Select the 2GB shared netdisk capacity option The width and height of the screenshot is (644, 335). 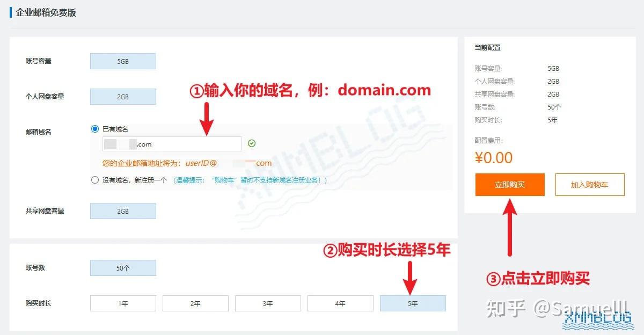click(123, 211)
